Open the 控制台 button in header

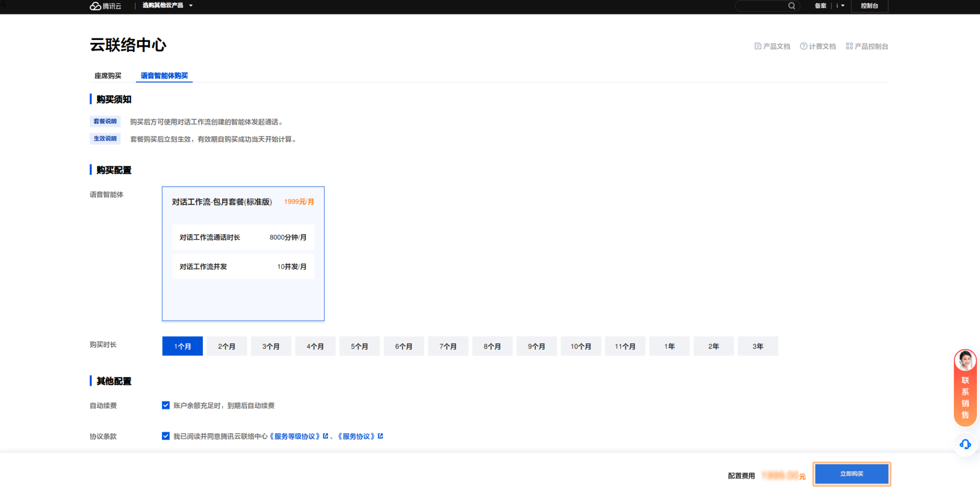coord(869,6)
